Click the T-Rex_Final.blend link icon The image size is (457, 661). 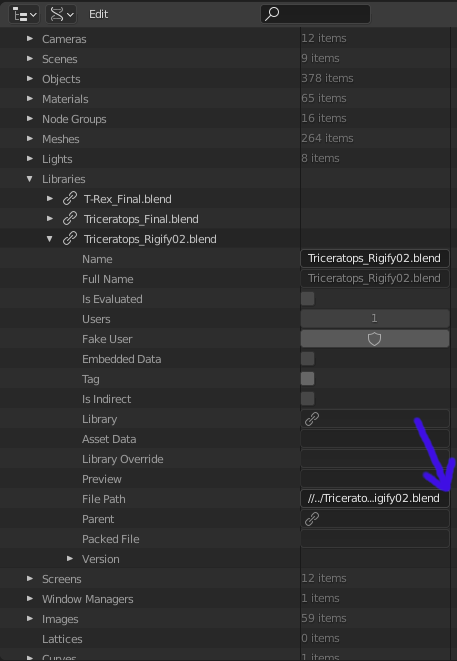click(70, 199)
